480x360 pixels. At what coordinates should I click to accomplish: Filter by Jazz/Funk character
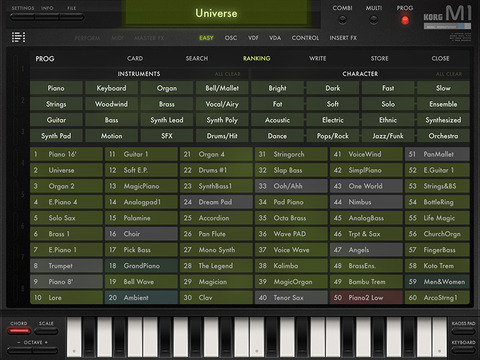(388, 136)
